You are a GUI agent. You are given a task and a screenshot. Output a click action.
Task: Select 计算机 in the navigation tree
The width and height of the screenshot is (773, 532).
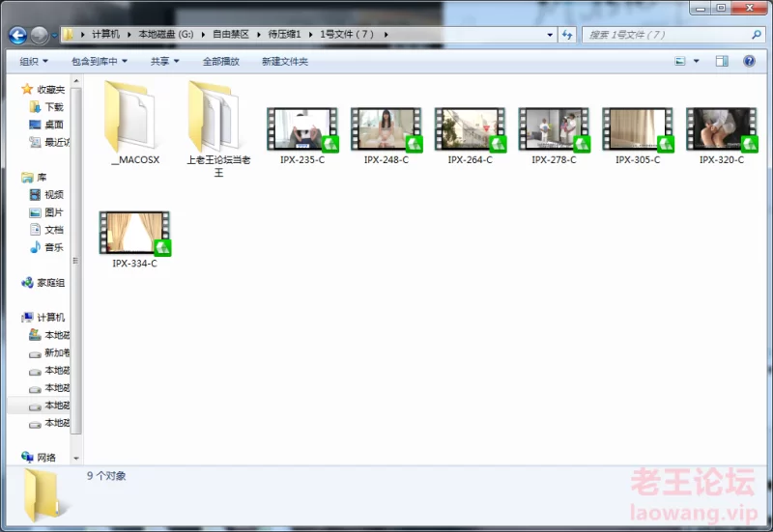[x=50, y=318]
